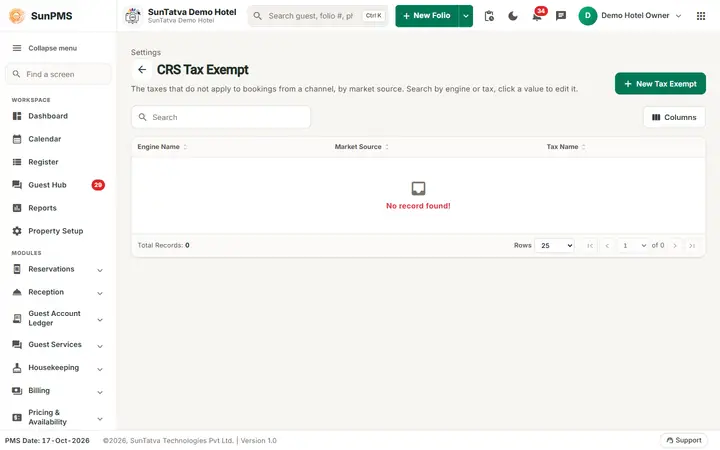Click the SunTatva Demo Hotel property logo

(x=133, y=16)
